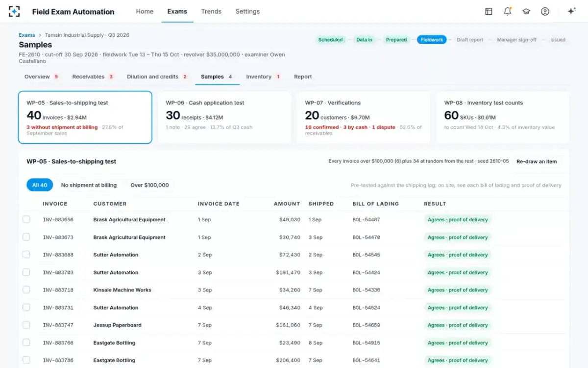Open the Settings menu
The height and width of the screenshot is (368, 588).
click(247, 11)
